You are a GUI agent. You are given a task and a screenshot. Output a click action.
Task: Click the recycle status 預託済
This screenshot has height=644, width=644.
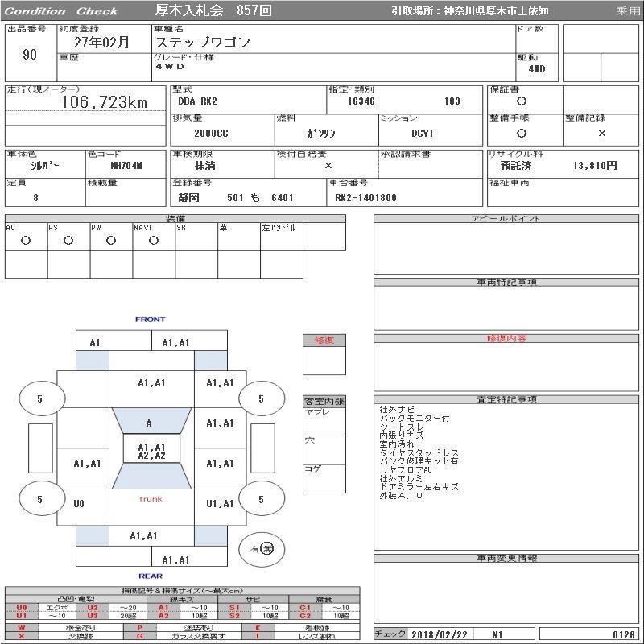coord(516,166)
